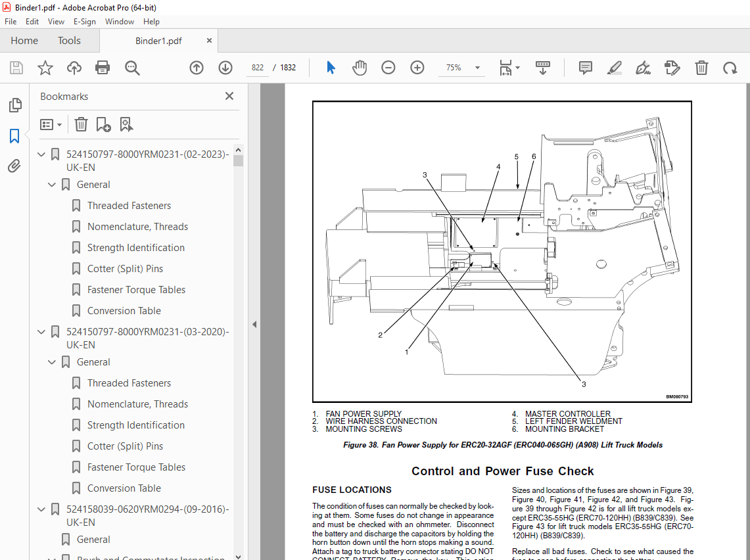Open the Sign document pen tool

pos(643,68)
